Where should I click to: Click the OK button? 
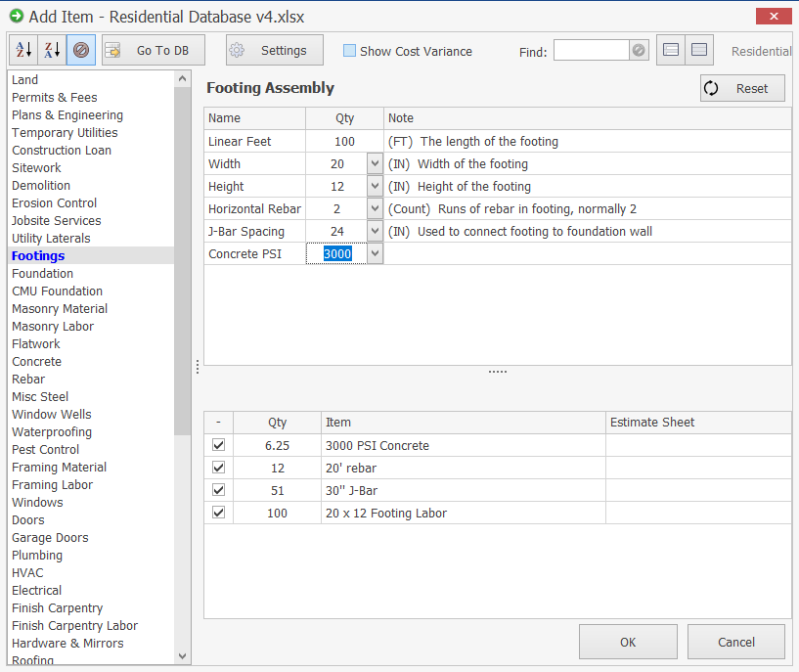click(628, 642)
